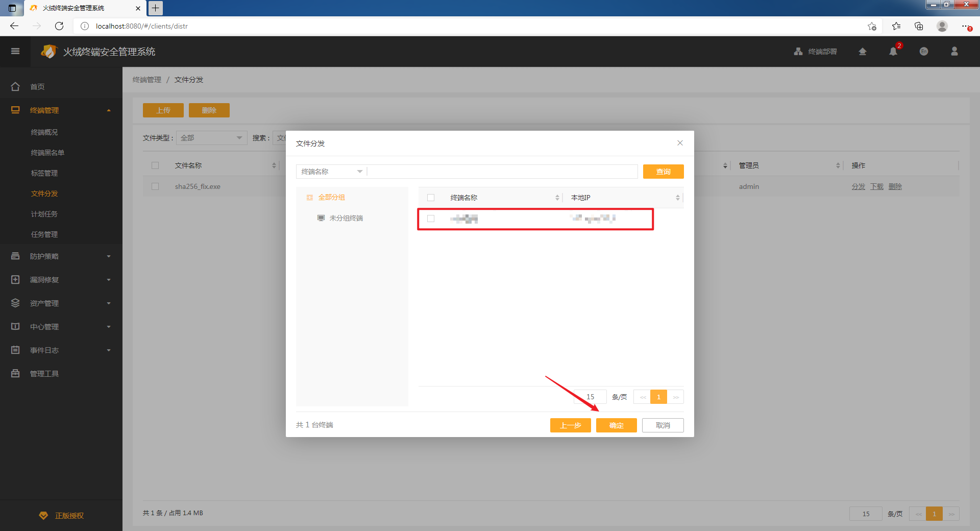
Task: Expand the 防护策略 sidebar menu
Action: (61, 256)
